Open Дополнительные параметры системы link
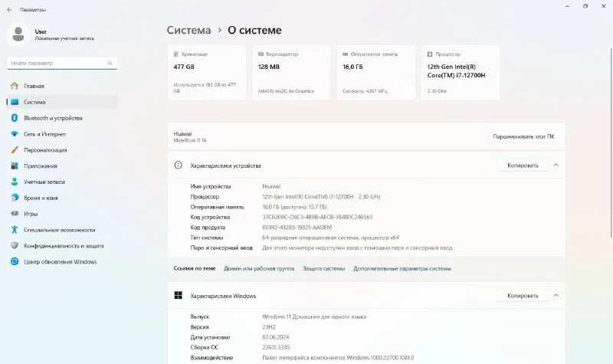Screen dimensions: 613x364 pyautogui.click(x=402, y=269)
